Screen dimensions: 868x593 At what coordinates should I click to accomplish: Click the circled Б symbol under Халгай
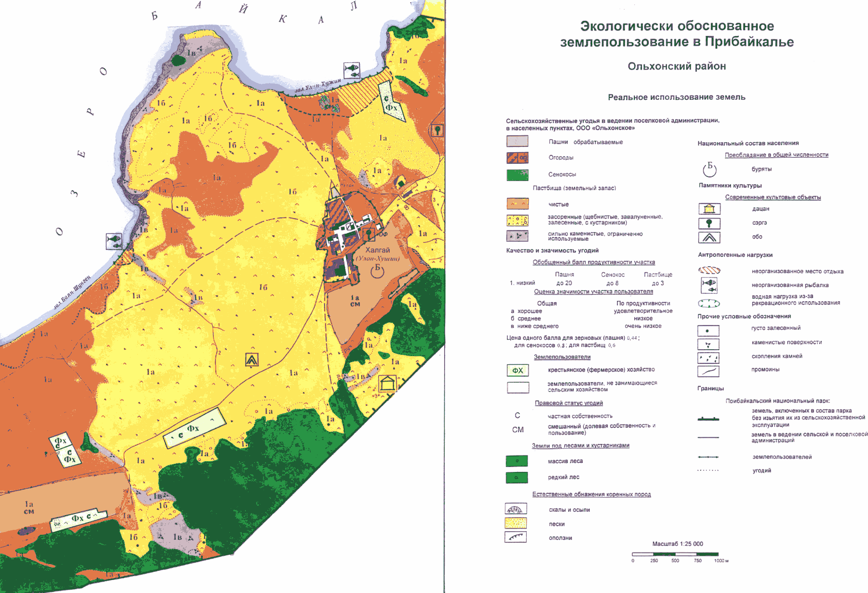point(378,271)
